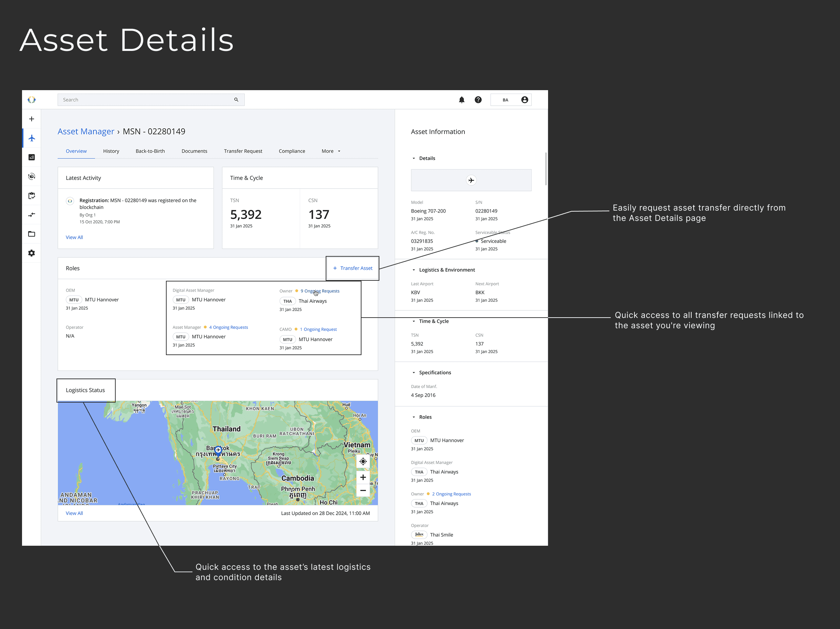Open the settings gear sidebar icon
840x629 pixels.
click(32, 253)
